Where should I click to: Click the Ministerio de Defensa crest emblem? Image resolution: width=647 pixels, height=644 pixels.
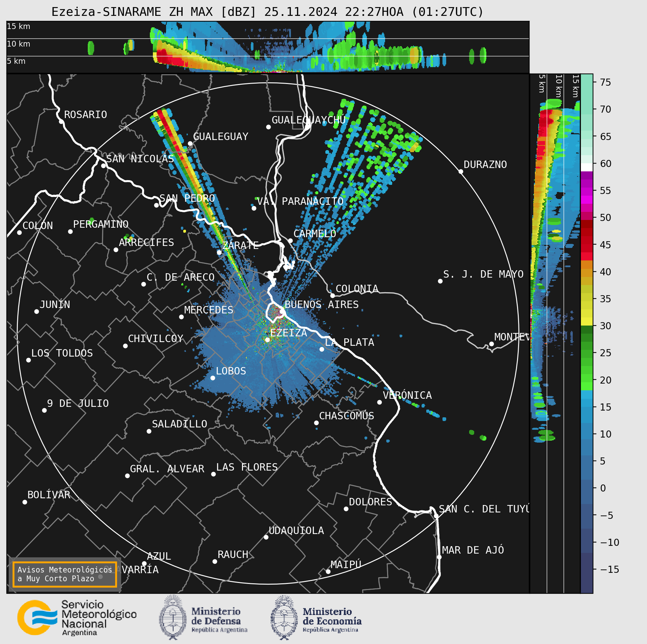click(x=173, y=618)
